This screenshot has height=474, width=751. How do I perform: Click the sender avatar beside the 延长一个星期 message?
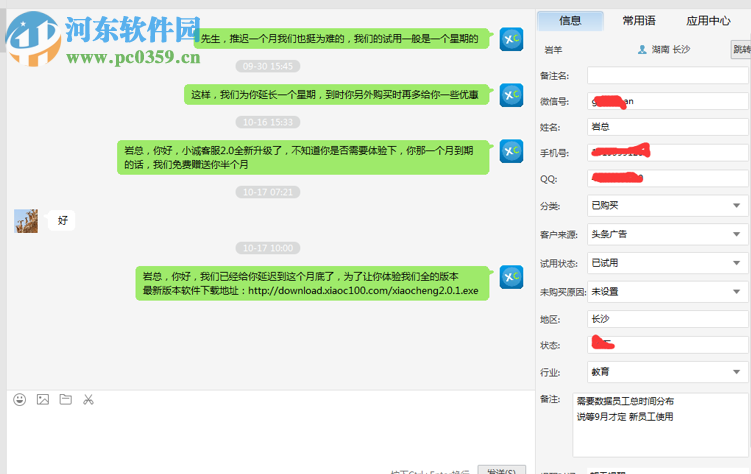[x=511, y=95]
